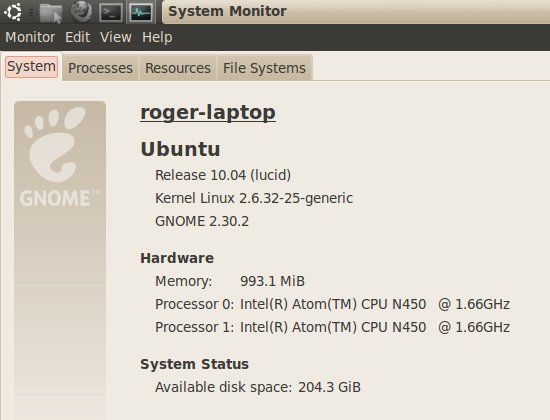Open the Monitor menu
This screenshot has width=550, height=420.
[x=30, y=37]
